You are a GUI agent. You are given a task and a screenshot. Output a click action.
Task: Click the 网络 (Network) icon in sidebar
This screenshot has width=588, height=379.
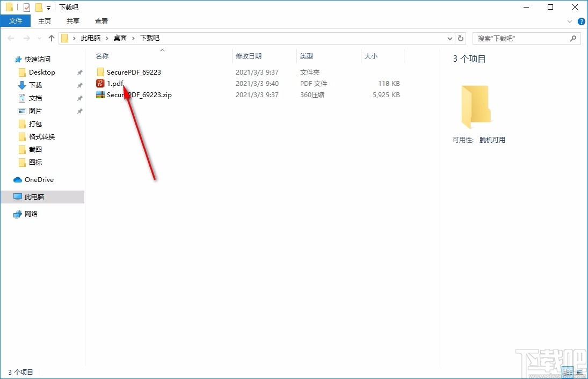tap(16, 214)
